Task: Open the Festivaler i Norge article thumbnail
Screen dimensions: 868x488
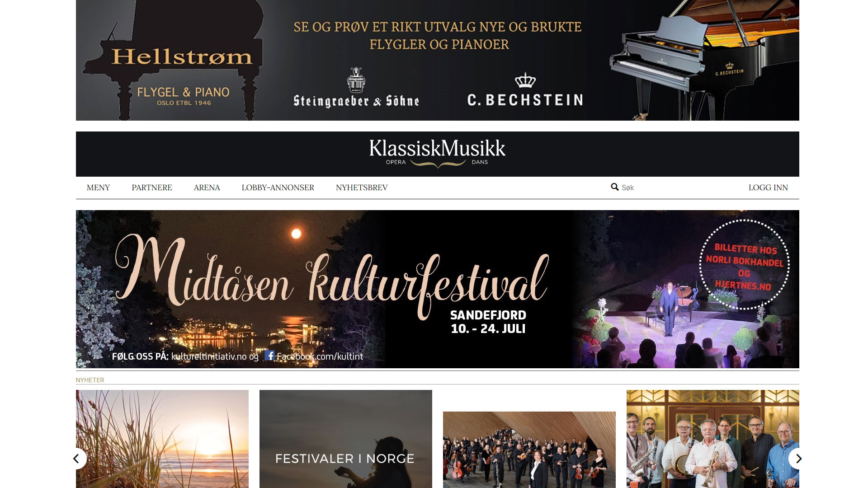Action: (345, 439)
